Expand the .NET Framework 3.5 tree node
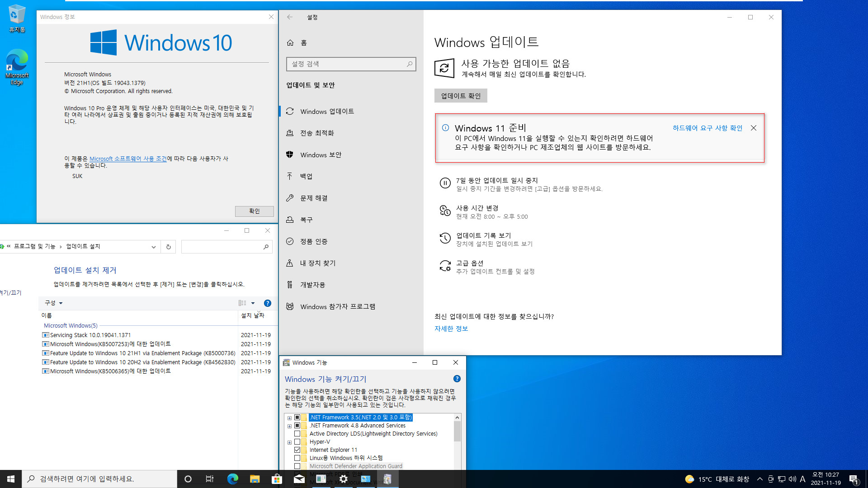Image resolution: width=868 pixels, height=488 pixels. [x=289, y=418]
